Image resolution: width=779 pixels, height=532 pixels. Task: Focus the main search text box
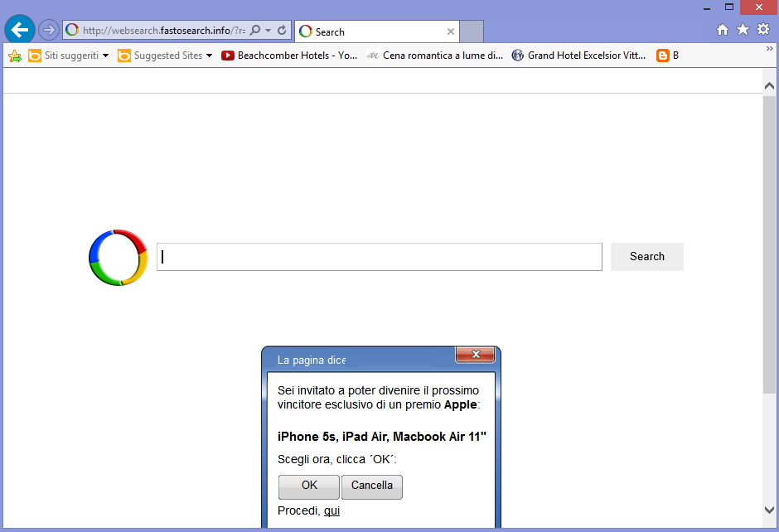pos(380,257)
